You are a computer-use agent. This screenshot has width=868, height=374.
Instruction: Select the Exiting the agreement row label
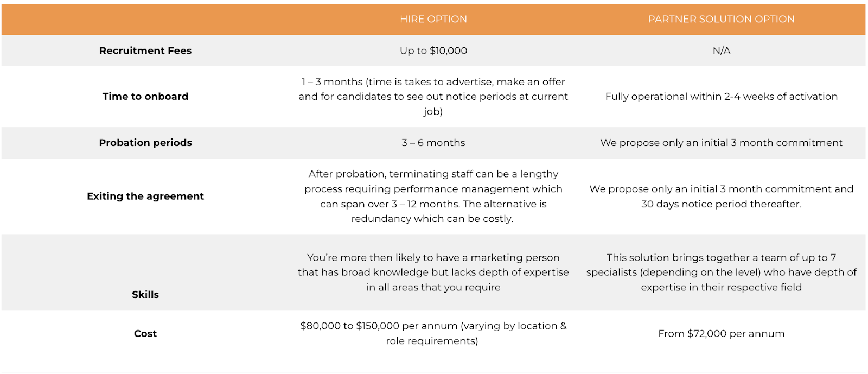(145, 196)
